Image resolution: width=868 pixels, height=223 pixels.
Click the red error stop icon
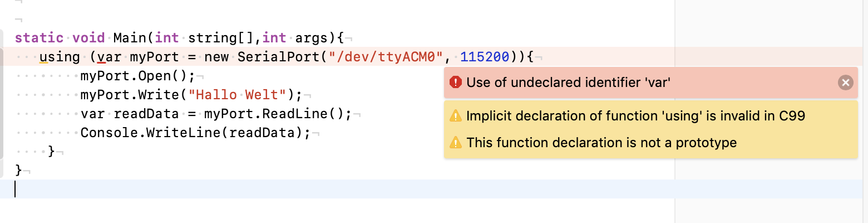click(456, 83)
